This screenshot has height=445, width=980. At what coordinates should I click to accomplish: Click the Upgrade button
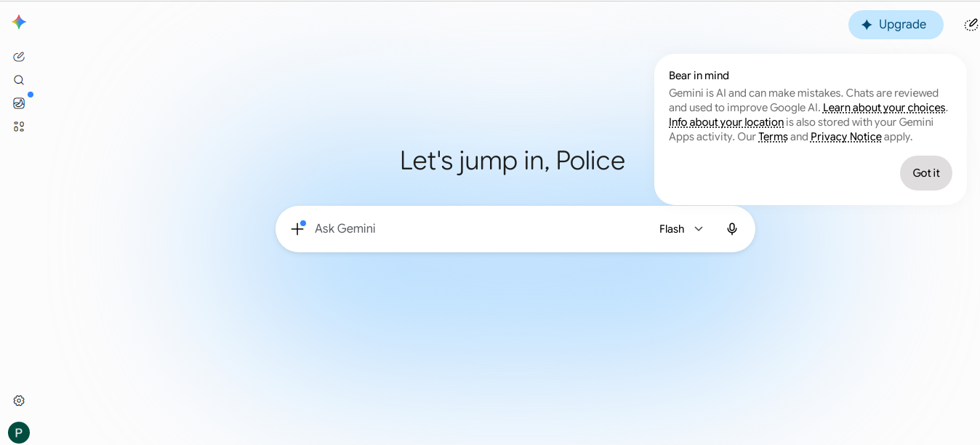[x=896, y=25]
